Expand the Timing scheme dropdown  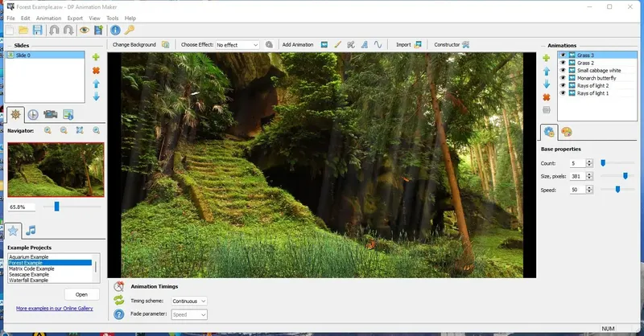pyautogui.click(x=189, y=301)
